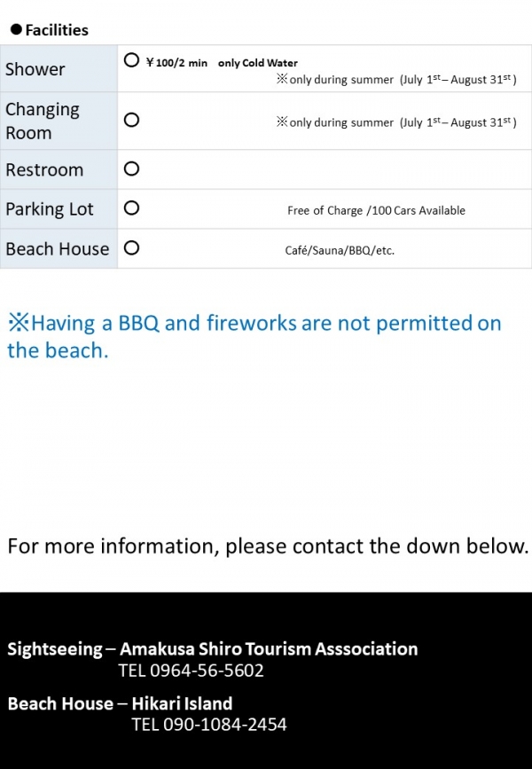Click the circle mark beside Changing Room

[131, 120]
